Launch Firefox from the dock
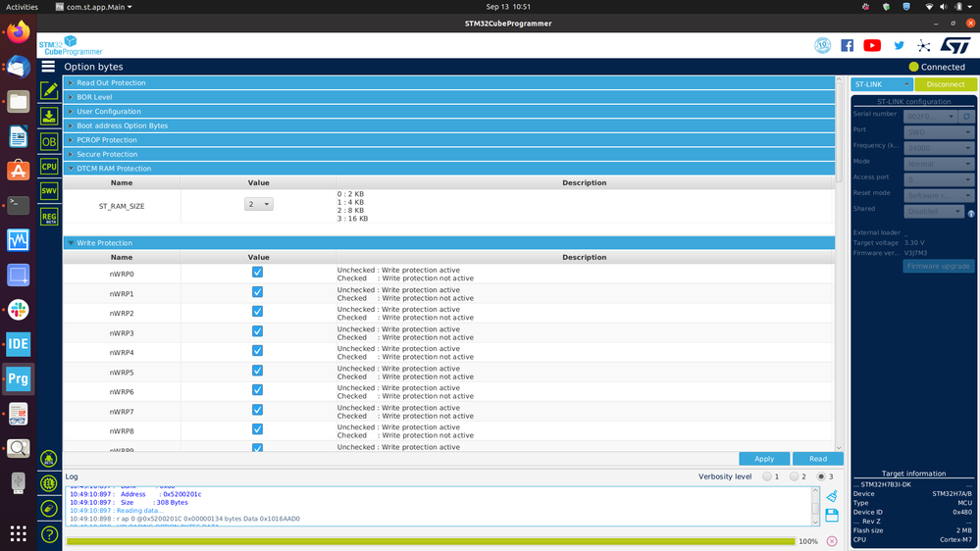This screenshot has width=980, height=551. [x=18, y=31]
